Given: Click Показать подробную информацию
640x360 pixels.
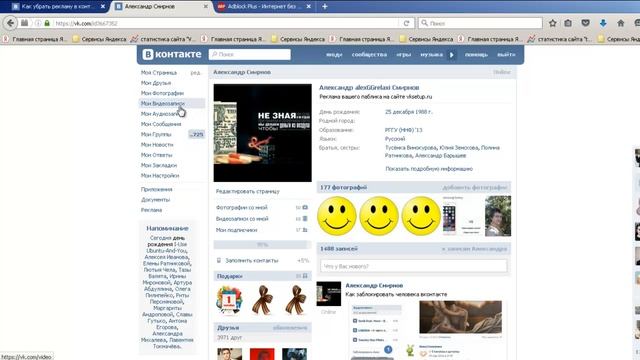Looking at the screenshot, I should click(429, 169).
